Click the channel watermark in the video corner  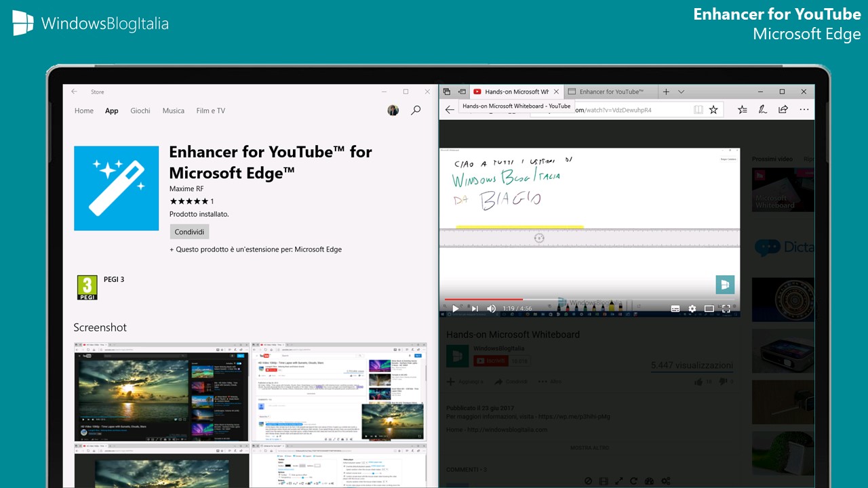click(725, 284)
